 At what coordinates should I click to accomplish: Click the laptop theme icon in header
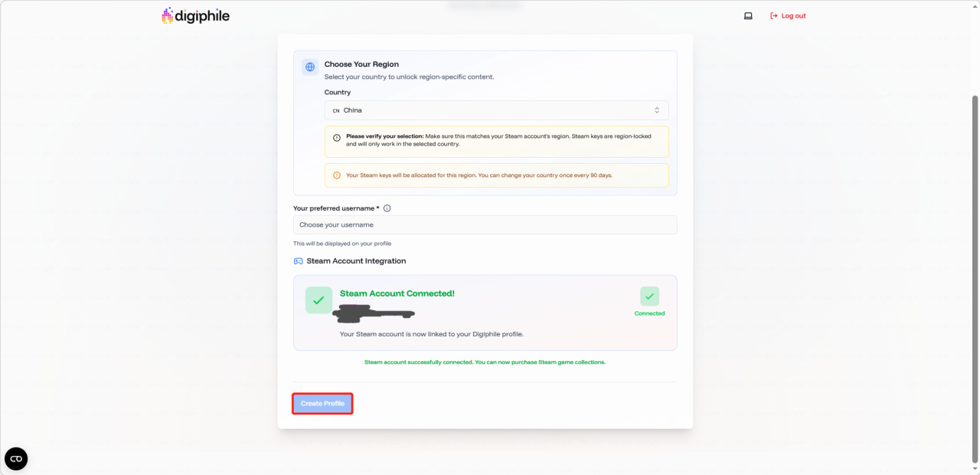pyautogui.click(x=748, y=15)
